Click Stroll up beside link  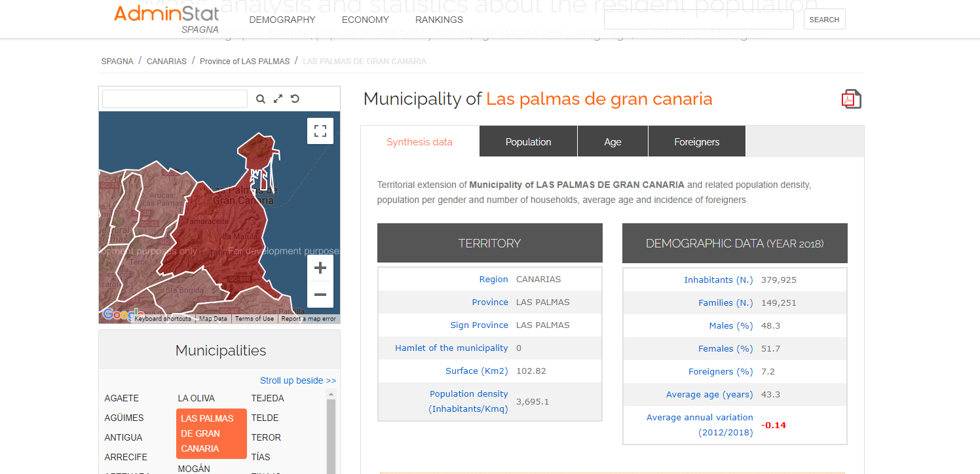pyautogui.click(x=298, y=380)
